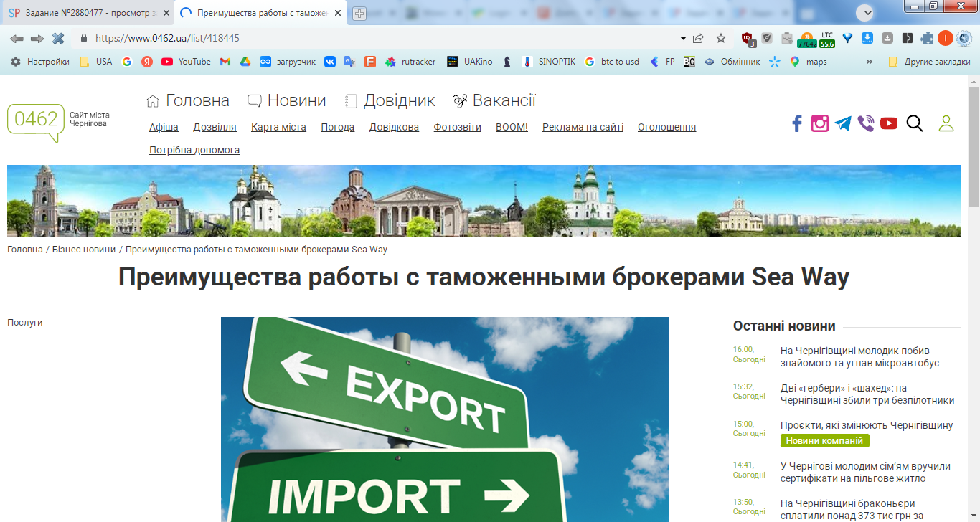980x522 pixels.
Task: Expand the address bar history dropdown arrow
Action: click(x=683, y=39)
